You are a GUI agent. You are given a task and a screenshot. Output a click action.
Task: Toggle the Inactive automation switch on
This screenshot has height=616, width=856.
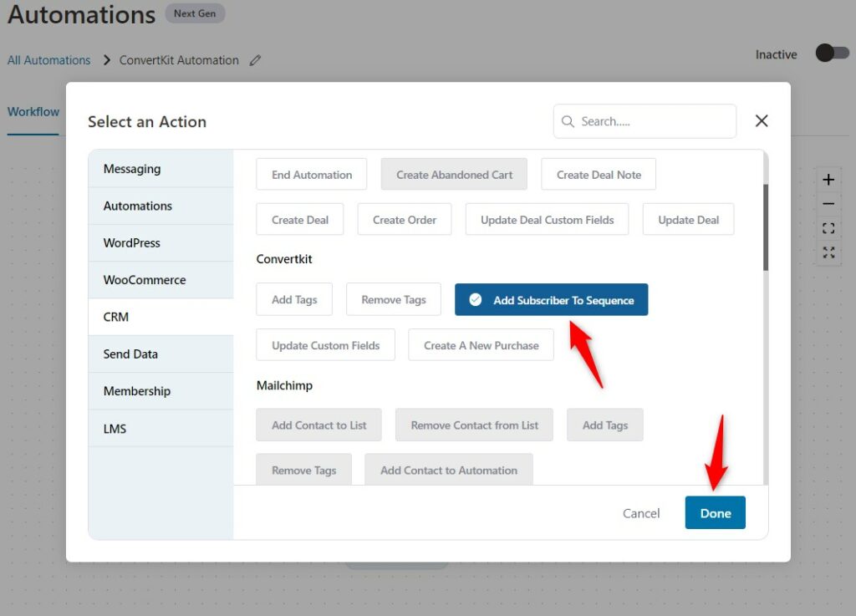pyautogui.click(x=832, y=53)
